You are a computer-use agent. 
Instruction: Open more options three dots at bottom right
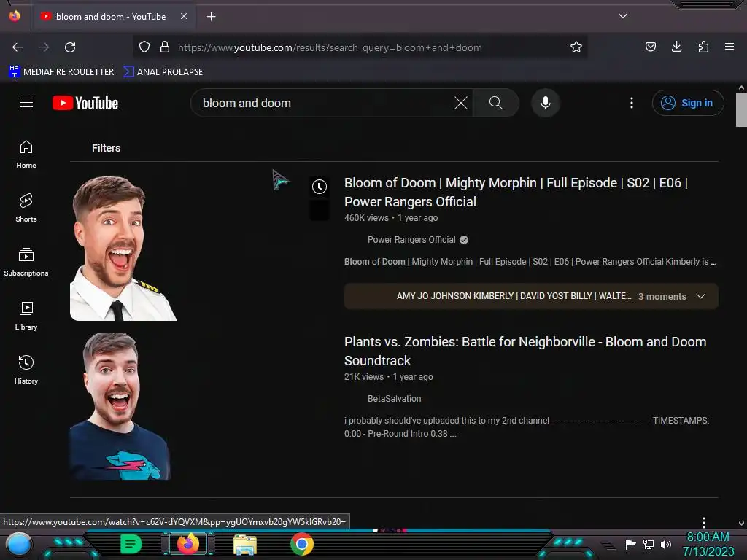tap(704, 522)
